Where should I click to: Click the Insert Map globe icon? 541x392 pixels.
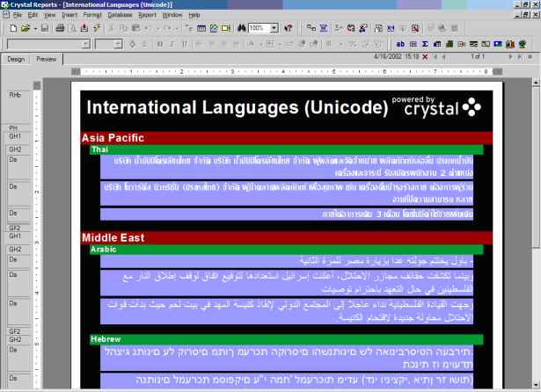click(523, 44)
